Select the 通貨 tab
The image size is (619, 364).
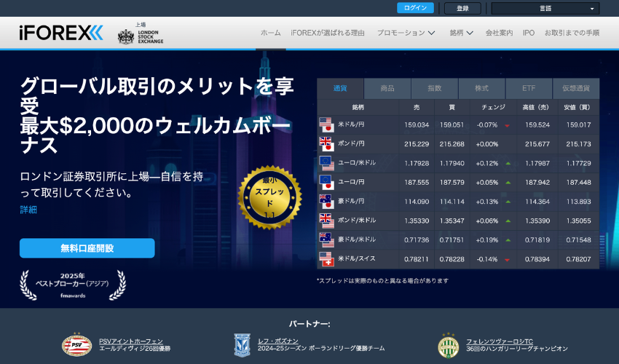(x=340, y=88)
